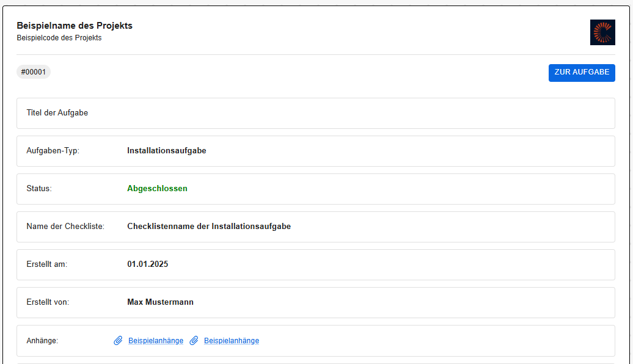Click the project logo in the header
The height and width of the screenshot is (364, 633).
click(602, 32)
